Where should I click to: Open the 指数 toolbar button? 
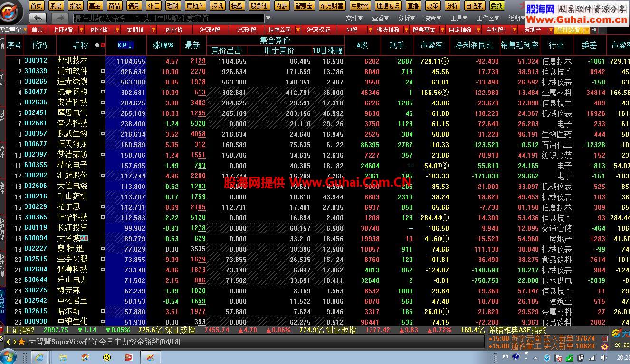75,6
